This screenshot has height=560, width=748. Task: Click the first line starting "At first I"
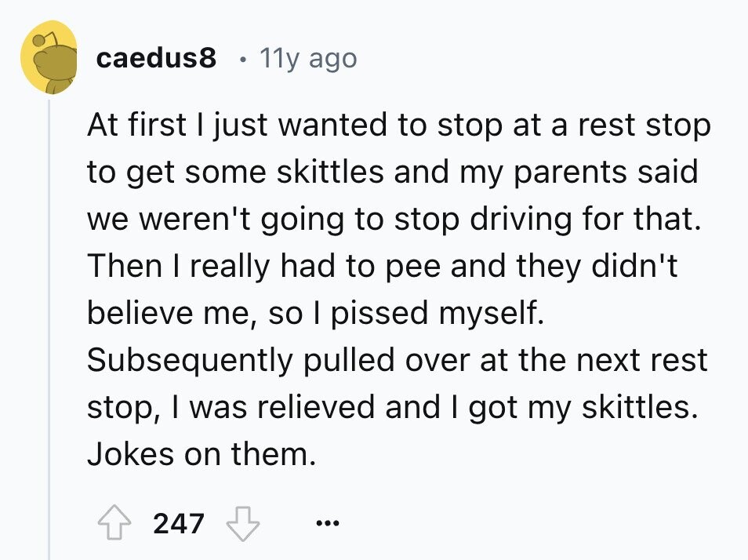[x=399, y=125]
